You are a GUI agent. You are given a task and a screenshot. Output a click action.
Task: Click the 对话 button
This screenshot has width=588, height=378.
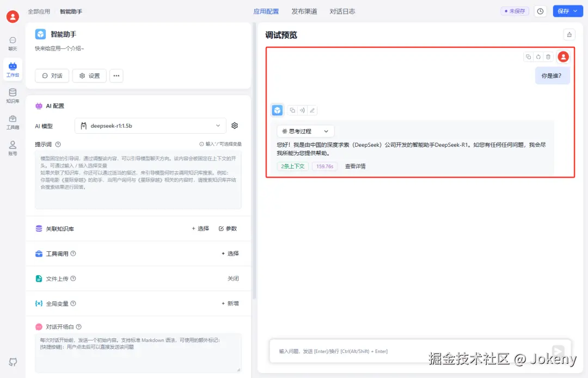pos(52,76)
